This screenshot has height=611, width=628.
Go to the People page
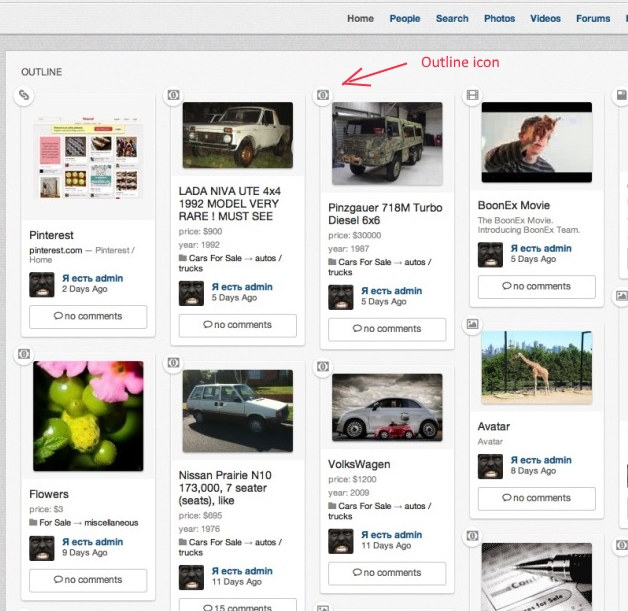(405, 18)
